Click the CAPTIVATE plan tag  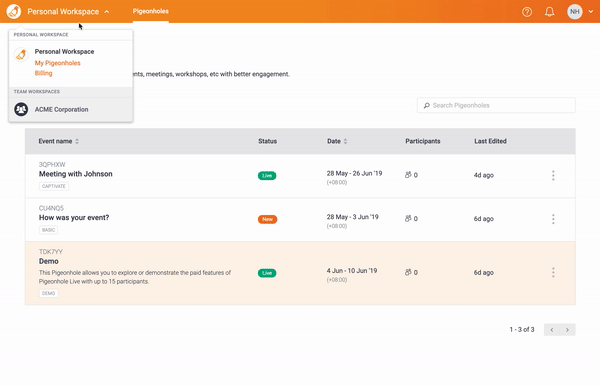click(54, 186)
